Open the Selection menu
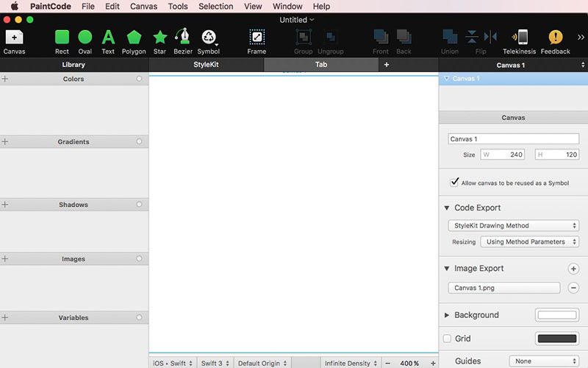The image size is (588, 368). [x=215, y=7]
